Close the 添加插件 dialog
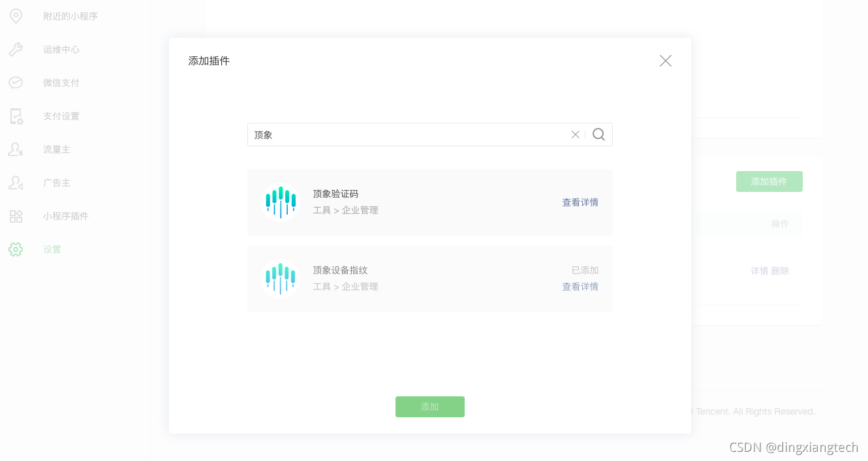The height and width of the screenshot is (461, 868). [x=665, y=61]
